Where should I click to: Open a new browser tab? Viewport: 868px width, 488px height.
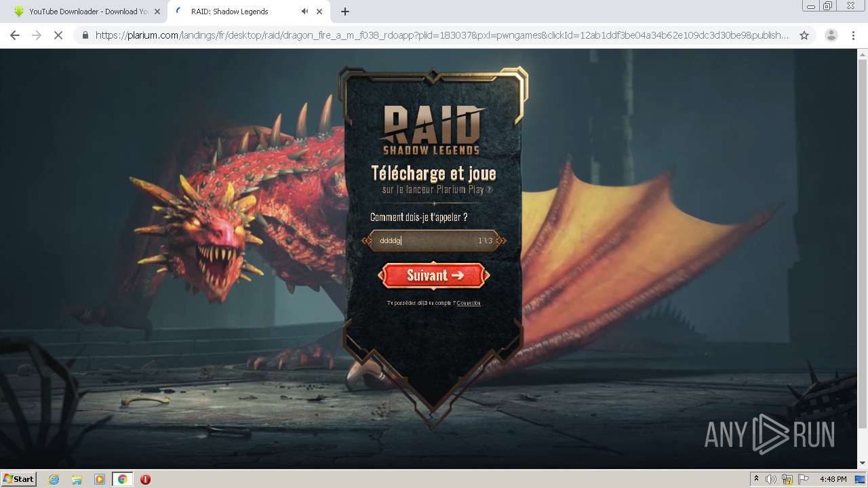click(344, 12)
